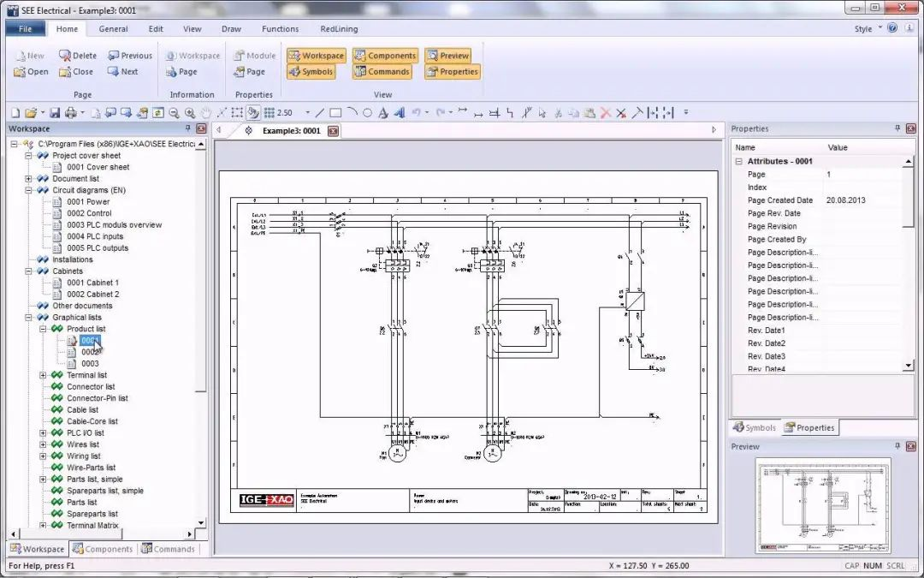Select the zoom out magnifier tool
Viewport: 924px width, 578px height.
tap(174, 113)
